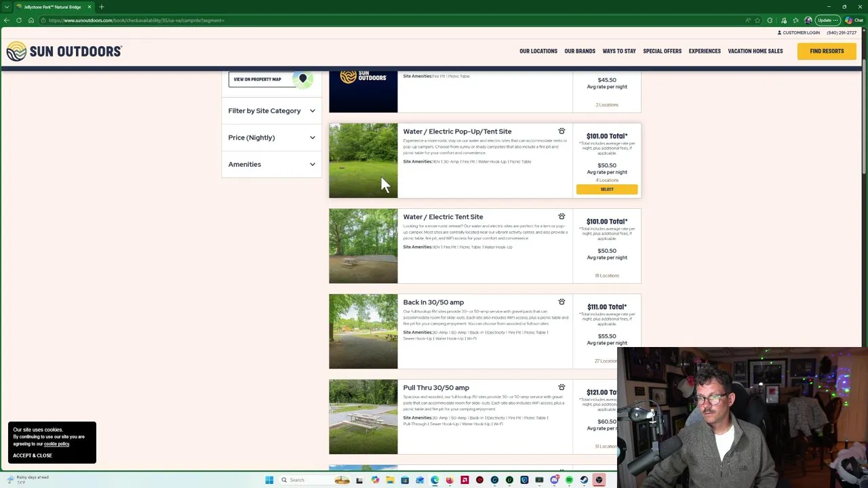Open the weather widget on taskbar
Screen dimensions: 868x488
click(x=27, y=480)
